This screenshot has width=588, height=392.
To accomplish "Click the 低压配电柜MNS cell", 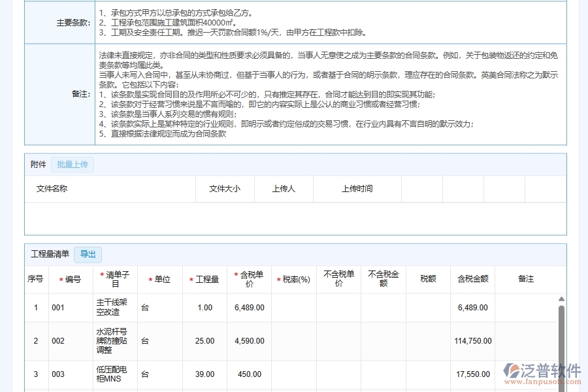I will (x=114, y=374).
